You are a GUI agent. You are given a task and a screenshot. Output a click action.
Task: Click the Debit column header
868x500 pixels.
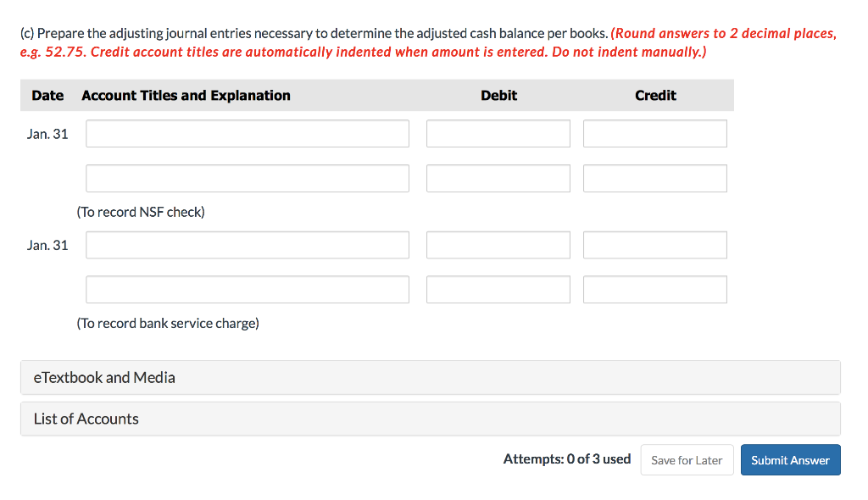click(x=498, y=95)
